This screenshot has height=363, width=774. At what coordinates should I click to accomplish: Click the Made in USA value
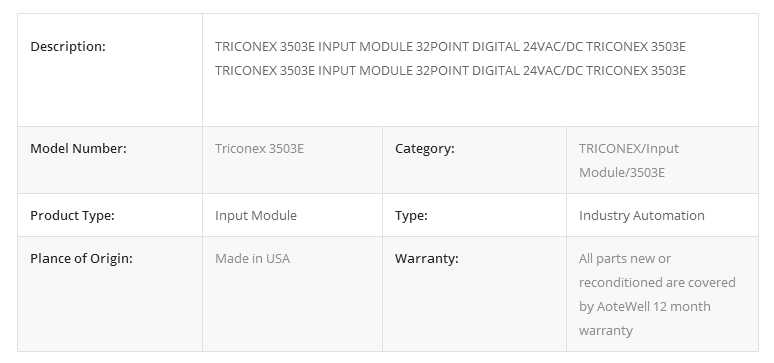tap(252, 259)
